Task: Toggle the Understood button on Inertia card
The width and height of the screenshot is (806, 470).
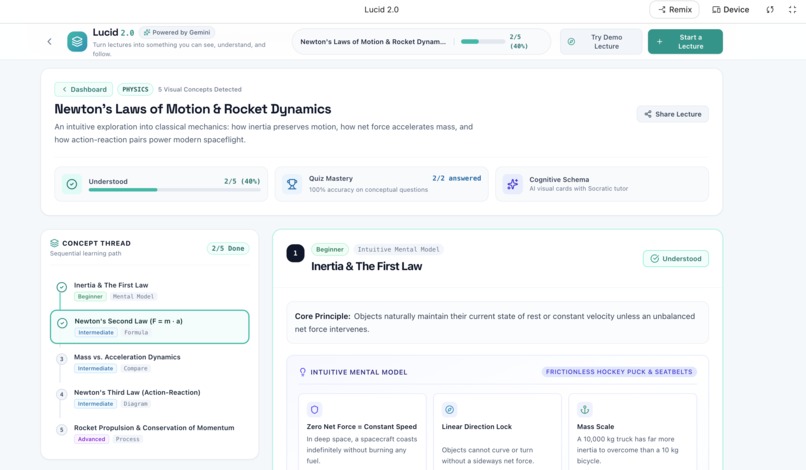Action: pos(675,259)
